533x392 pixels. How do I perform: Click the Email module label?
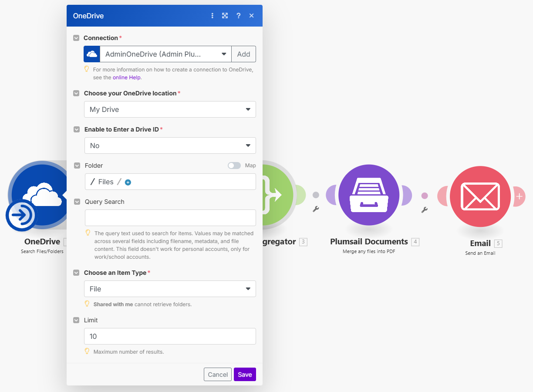tap(480, 243)
